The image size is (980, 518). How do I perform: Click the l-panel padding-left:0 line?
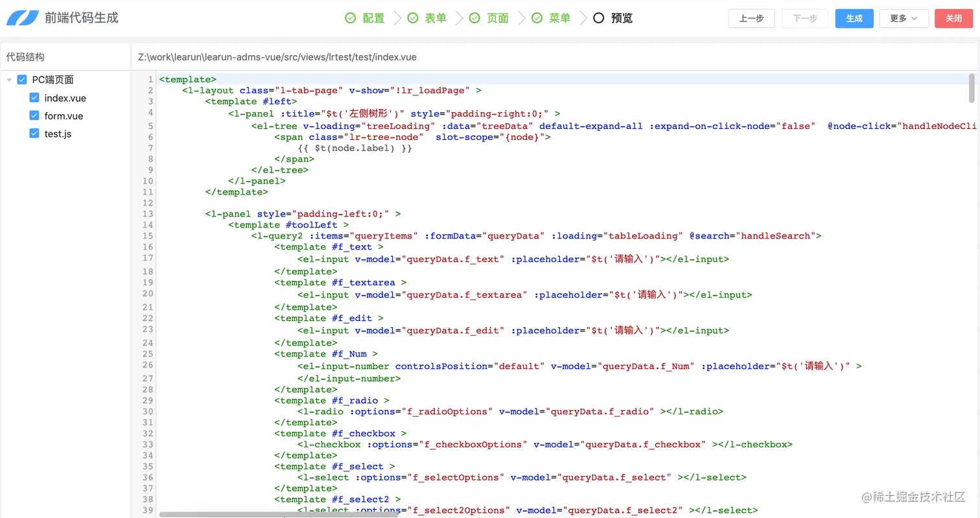303,213
